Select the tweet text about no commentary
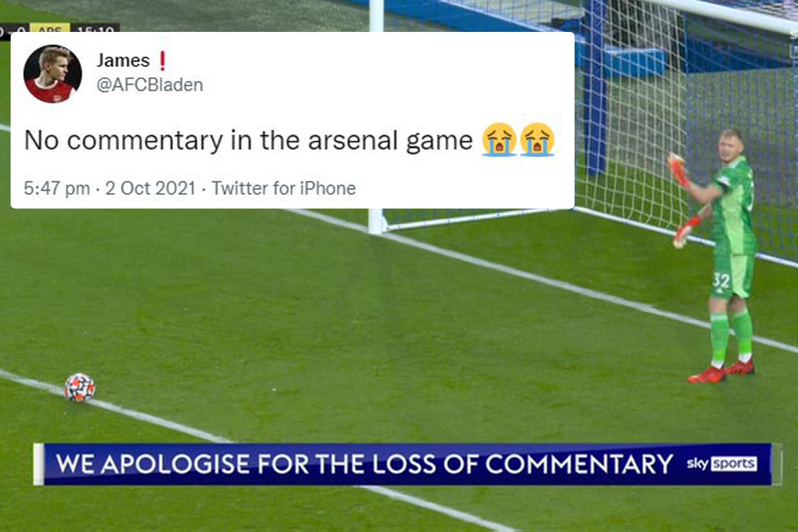Viewport: 798px width, 532px height. (x=248, y=141)
